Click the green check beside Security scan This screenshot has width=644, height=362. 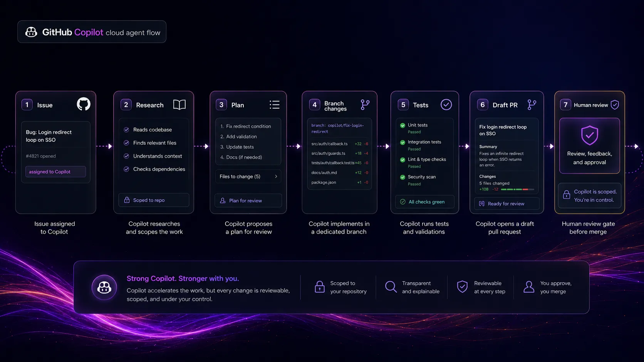pos(402,177)
